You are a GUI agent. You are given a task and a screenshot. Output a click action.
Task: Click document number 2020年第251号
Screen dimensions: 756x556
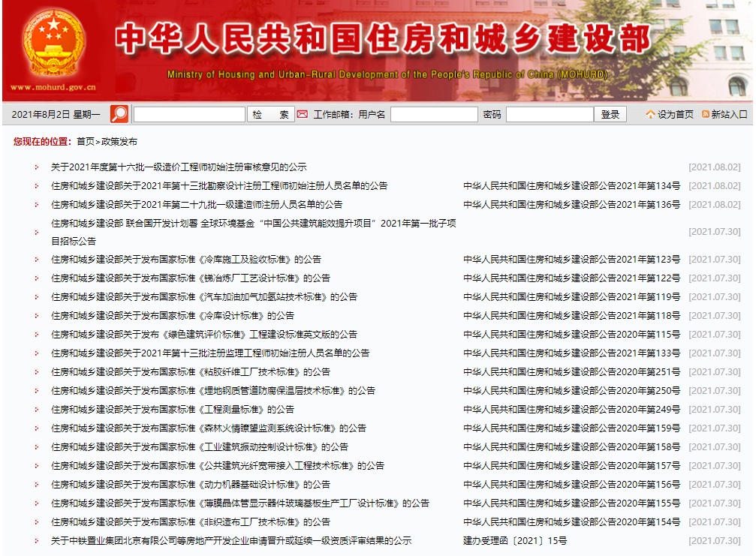coord(571,372)
